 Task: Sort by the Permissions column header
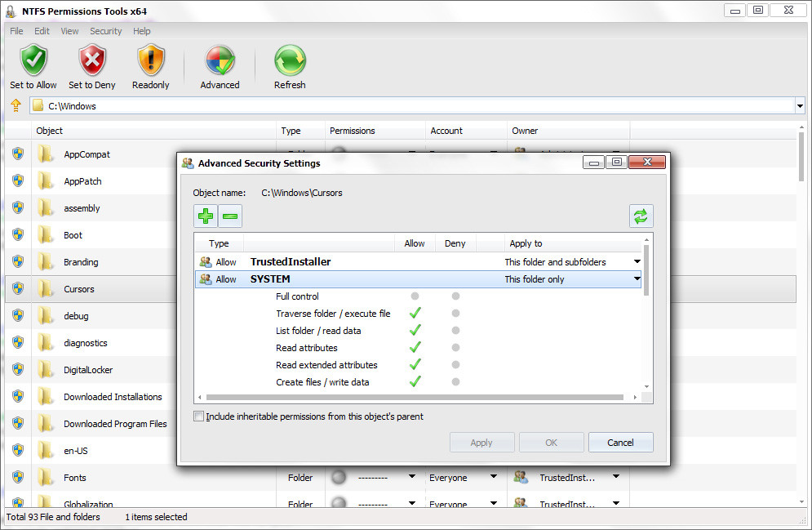(375, 131)
